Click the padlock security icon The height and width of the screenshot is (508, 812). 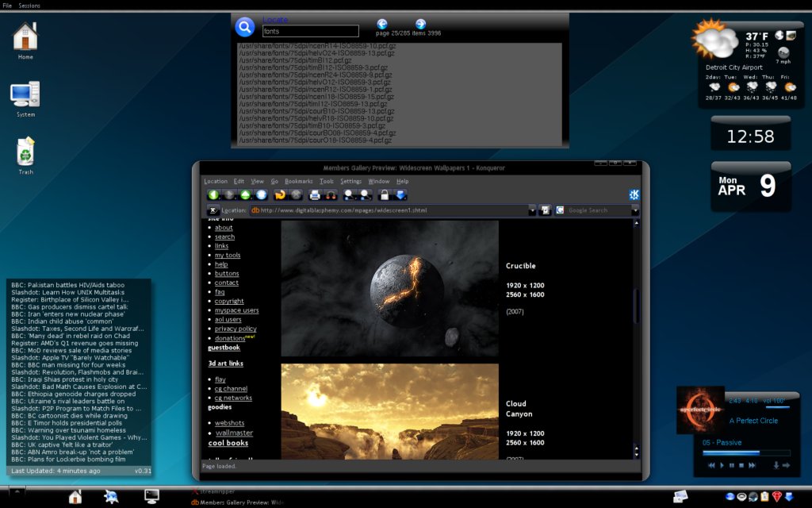click(x=385, y=195)
